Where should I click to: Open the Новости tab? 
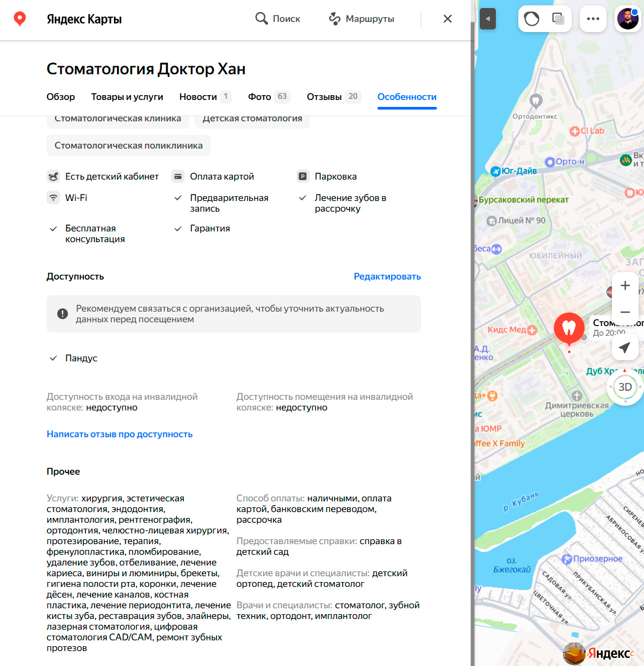(x=205, y=97)
